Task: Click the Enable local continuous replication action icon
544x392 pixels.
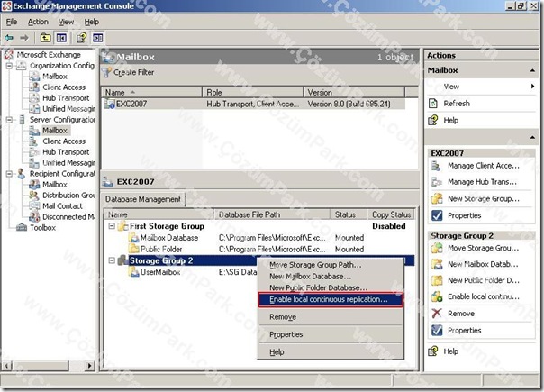Action: 437,296
